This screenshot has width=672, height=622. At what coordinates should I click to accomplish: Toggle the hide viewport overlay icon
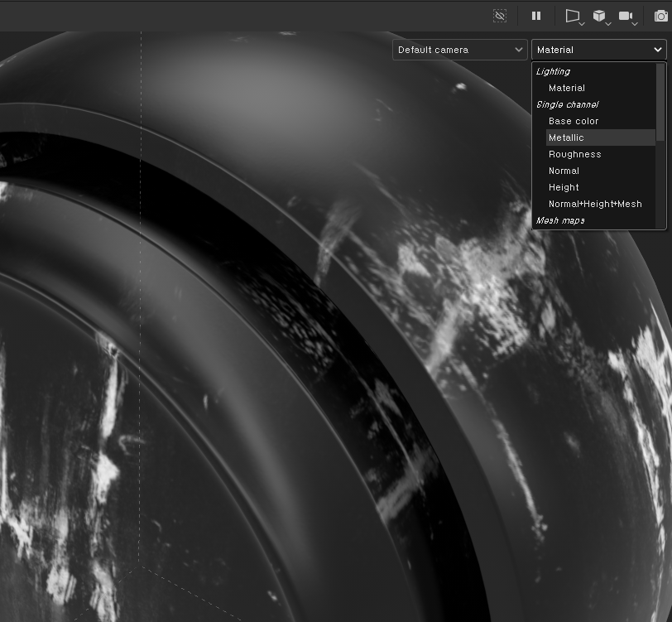tap(500, 16)
